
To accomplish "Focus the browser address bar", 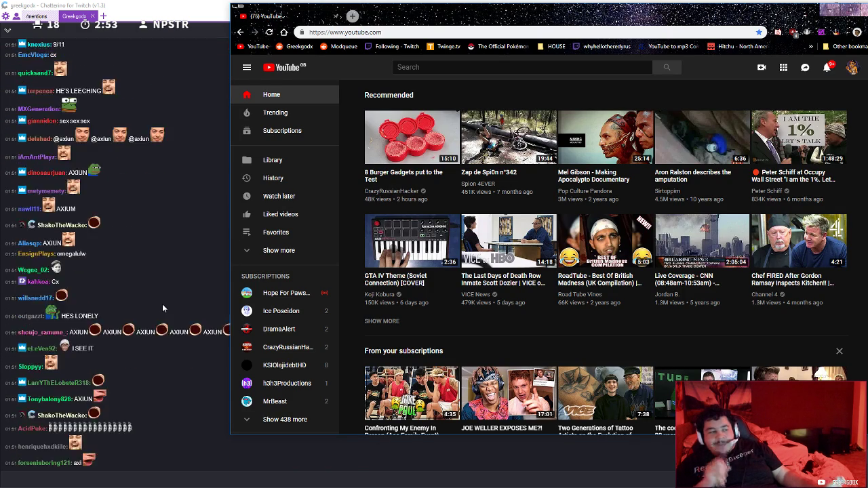I will 529,32.
